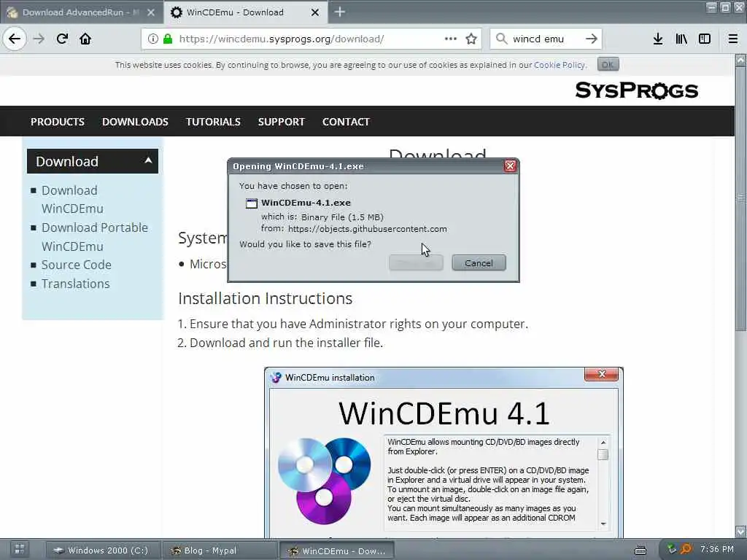Open the Translations link
Viewport: 747px width, 560px height.
pyautogui.click(x=75, y=284)
